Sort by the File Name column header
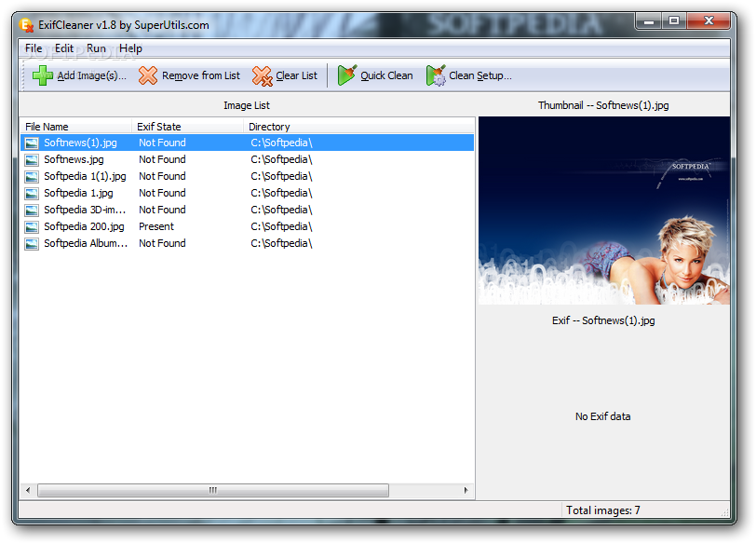Viewport: 756px width, 544px height. pos(76,127)
